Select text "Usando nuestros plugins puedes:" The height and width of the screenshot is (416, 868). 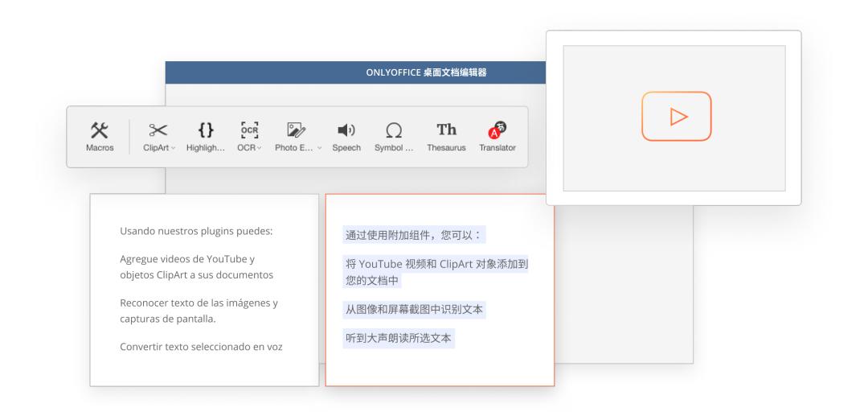(197, 231)
